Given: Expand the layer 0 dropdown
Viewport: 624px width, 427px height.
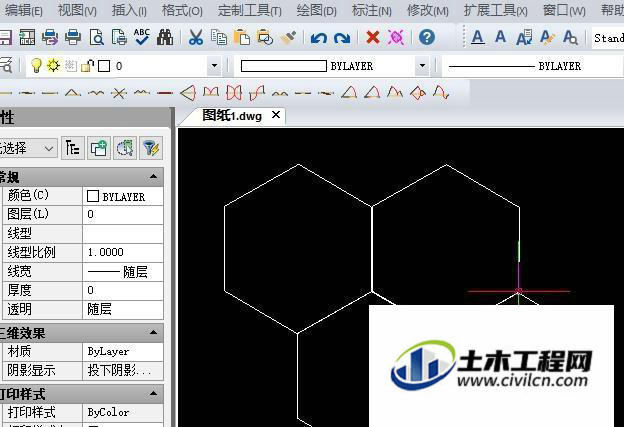Looking at the screenshot, I should (x=214, y=66).
